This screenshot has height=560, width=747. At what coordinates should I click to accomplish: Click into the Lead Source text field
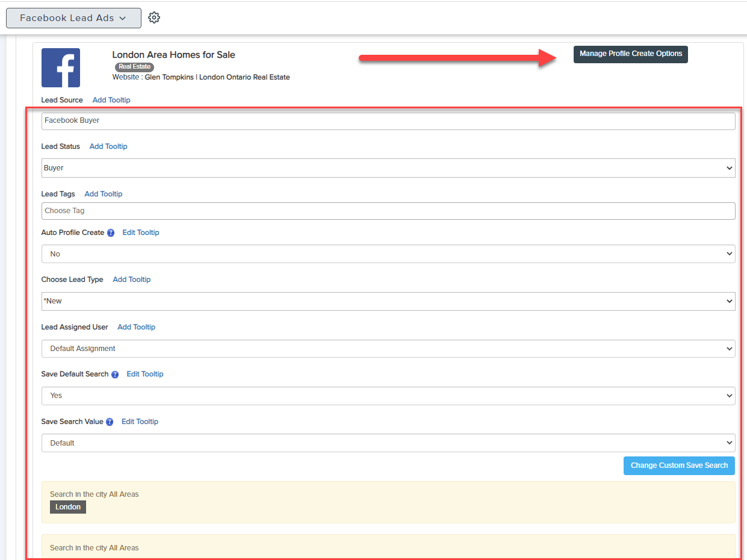click(388, 121)
